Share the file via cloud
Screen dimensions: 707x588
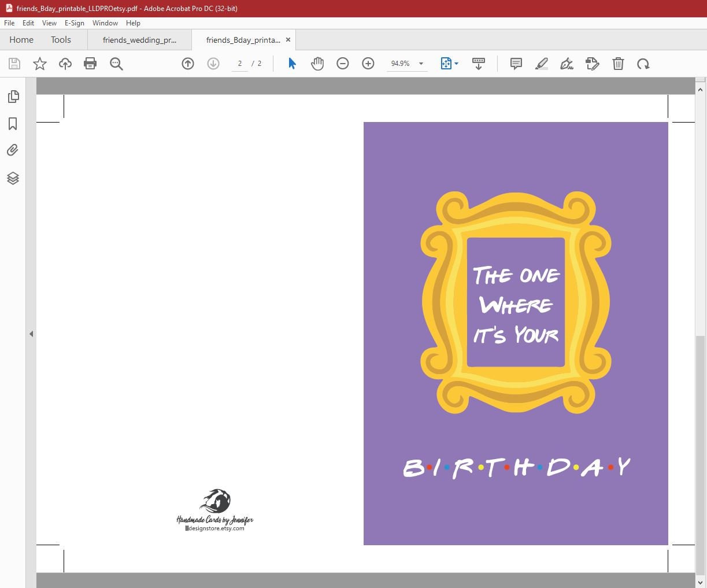(x=65, y=64)
